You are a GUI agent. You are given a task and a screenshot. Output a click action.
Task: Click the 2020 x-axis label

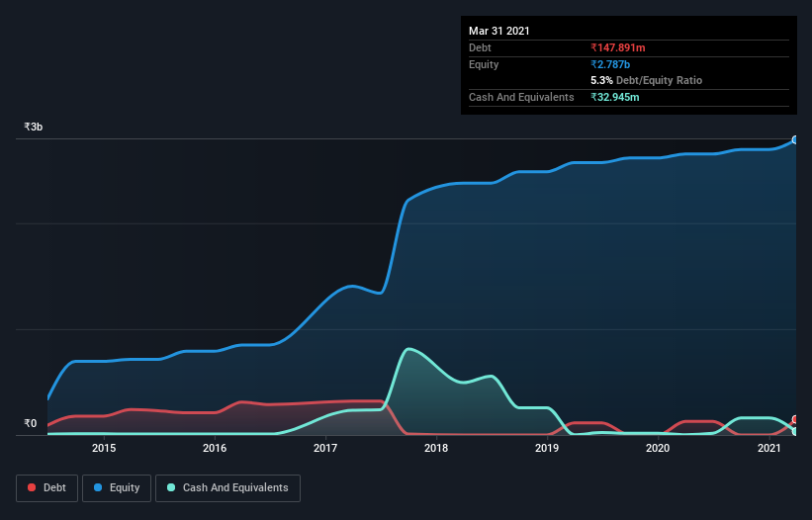658,448
